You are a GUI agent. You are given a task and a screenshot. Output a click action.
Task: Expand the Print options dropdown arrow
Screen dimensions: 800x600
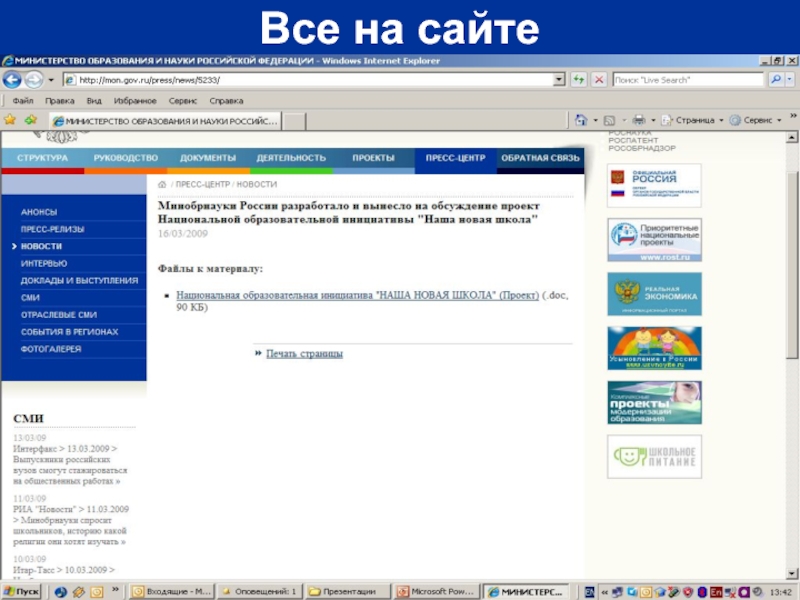tap(653, 121)
